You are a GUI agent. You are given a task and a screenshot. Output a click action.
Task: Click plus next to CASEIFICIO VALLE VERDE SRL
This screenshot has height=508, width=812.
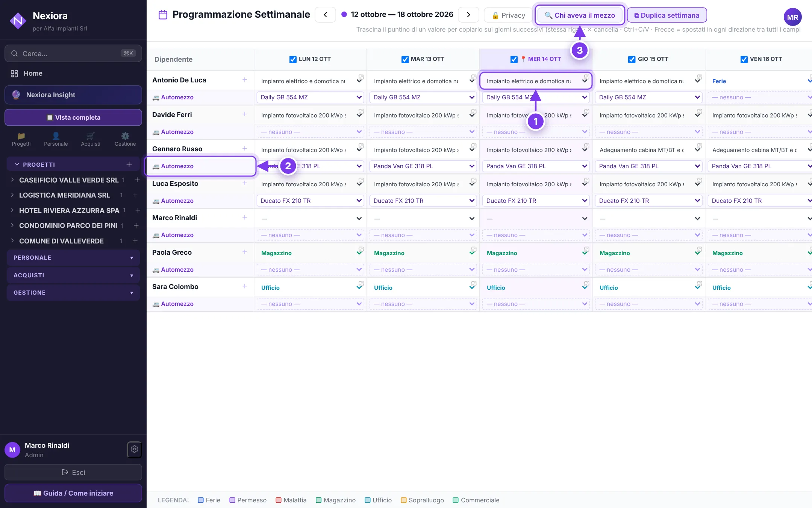pyautogui.click(x=137, y=180)
